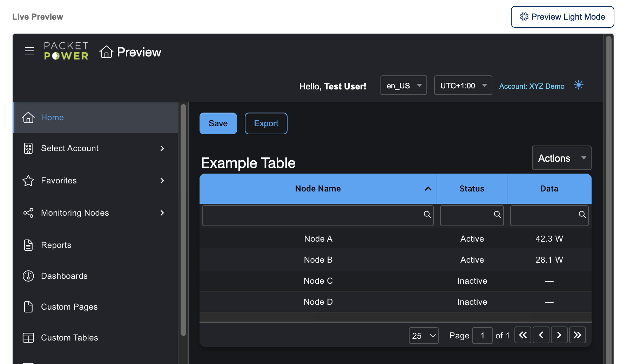The height and width of the screenshot is (364, 627).
Task: Toggle the sun light-mode icon
Action: 579,85
